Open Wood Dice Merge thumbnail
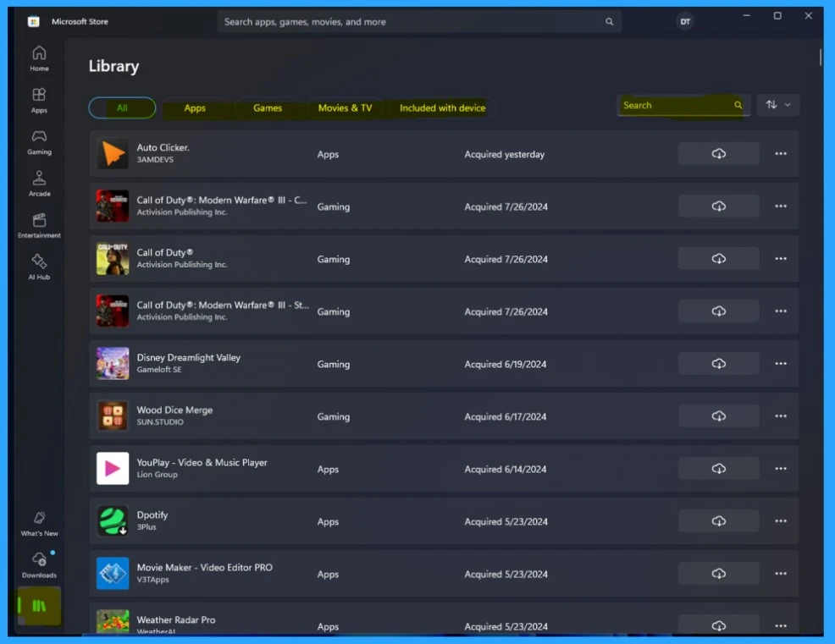 [x=113, y=416]
